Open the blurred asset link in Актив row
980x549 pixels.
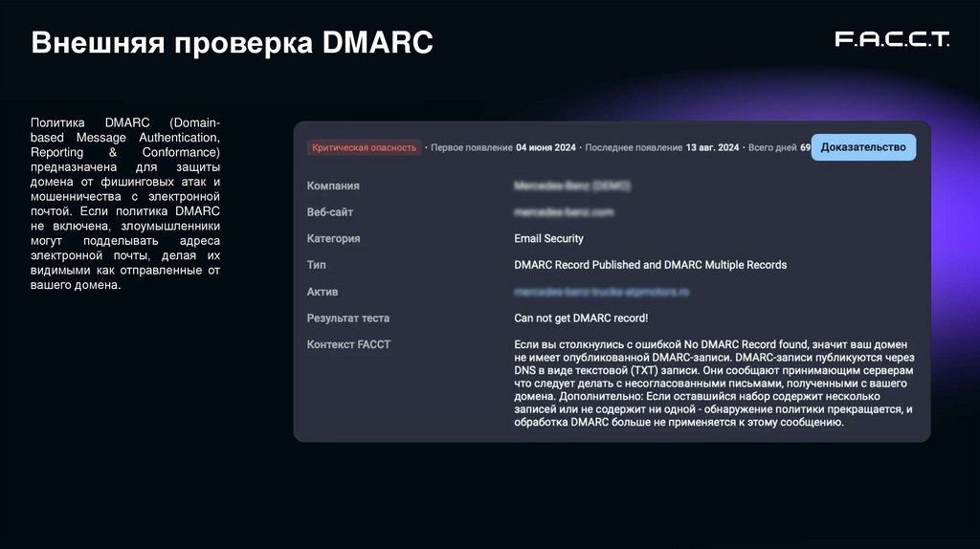pyautogui.click(x=601, y=292)
